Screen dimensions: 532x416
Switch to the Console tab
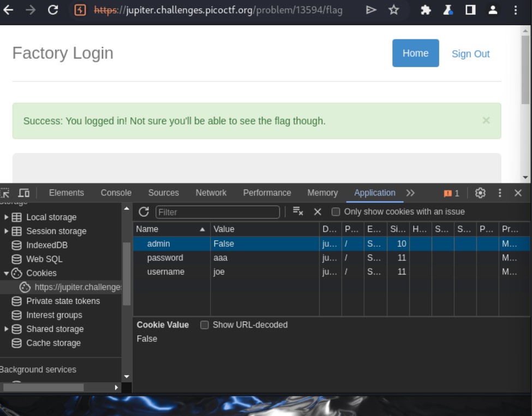116,193
